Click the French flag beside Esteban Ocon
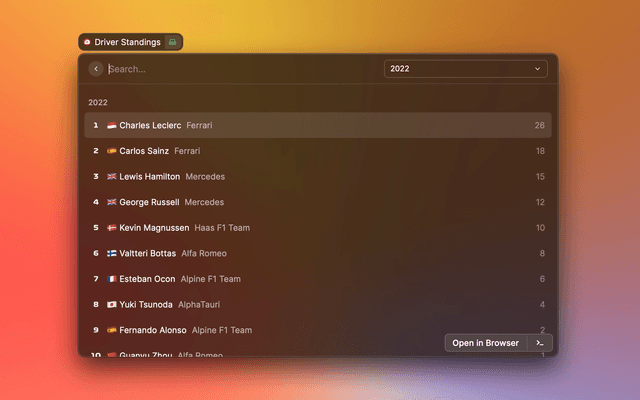Image resolution: width=640 pixels, height=400 pixels. coord(111,279)
